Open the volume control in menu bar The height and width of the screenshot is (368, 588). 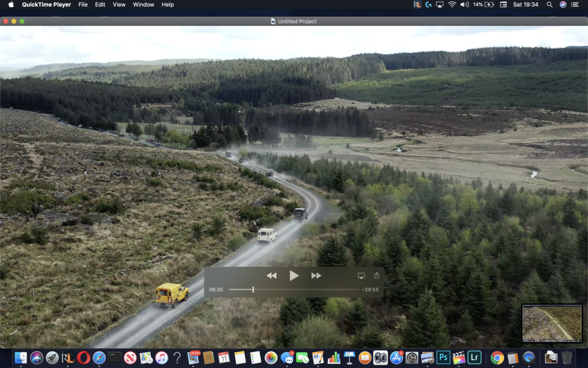tap(465, 5)
